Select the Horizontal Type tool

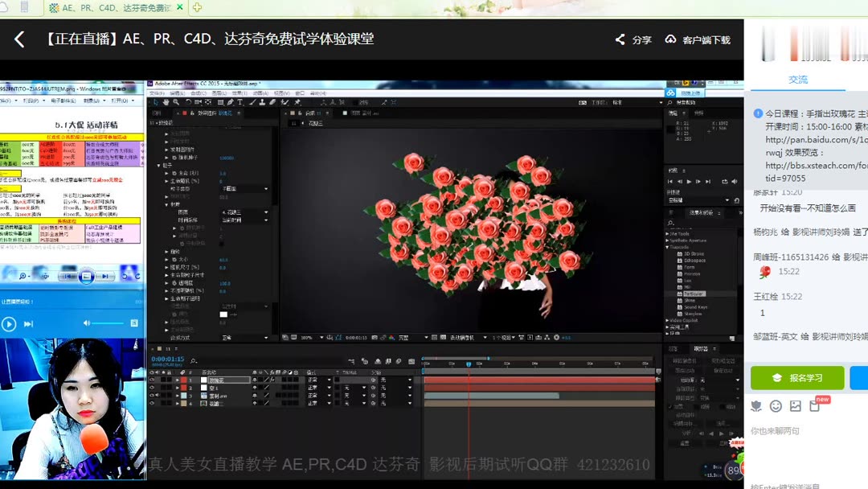click(239, 103)
